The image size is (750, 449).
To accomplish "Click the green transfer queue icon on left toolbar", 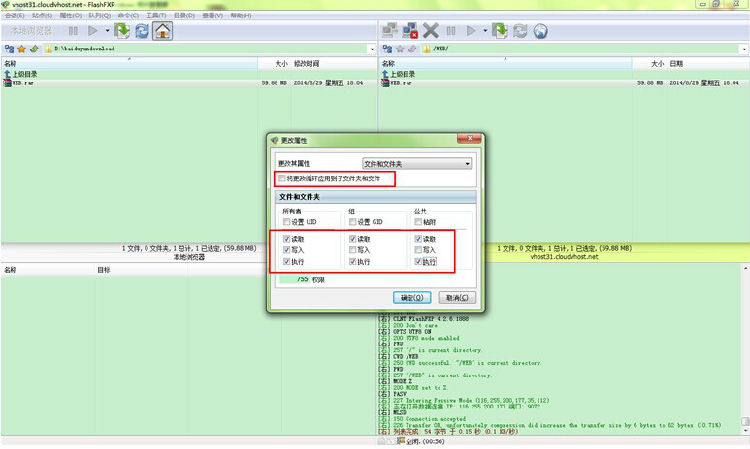I will point(120,31).
